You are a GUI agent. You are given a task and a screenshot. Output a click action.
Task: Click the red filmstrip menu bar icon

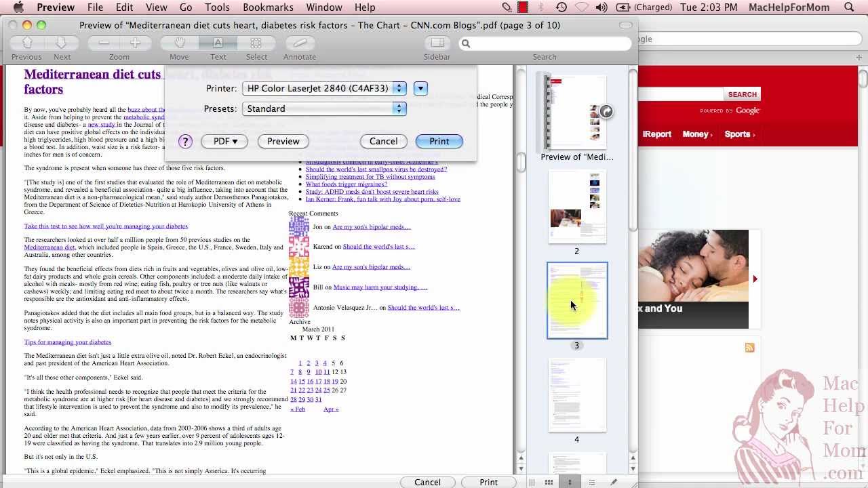tap(523, 7)
